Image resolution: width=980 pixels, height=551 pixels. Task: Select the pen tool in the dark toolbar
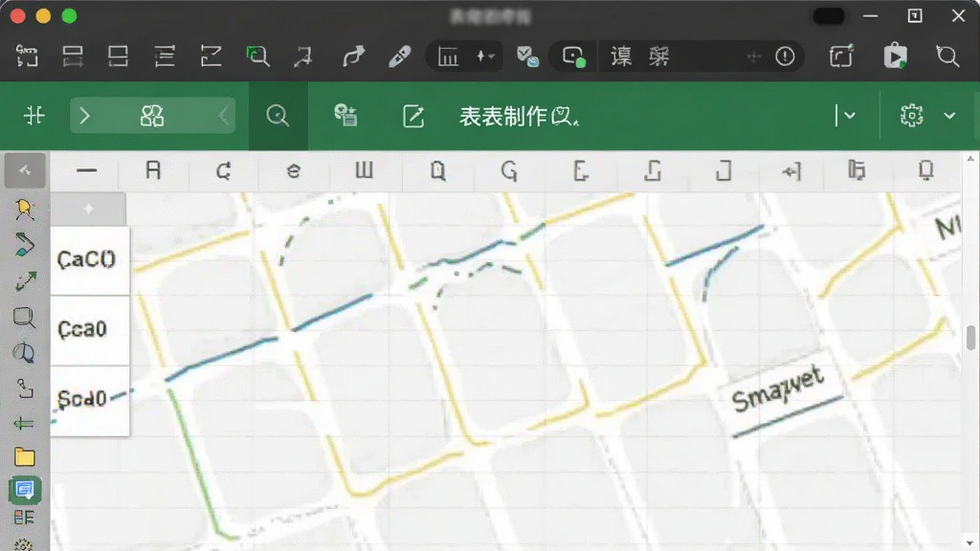click(x=399, y=56)
